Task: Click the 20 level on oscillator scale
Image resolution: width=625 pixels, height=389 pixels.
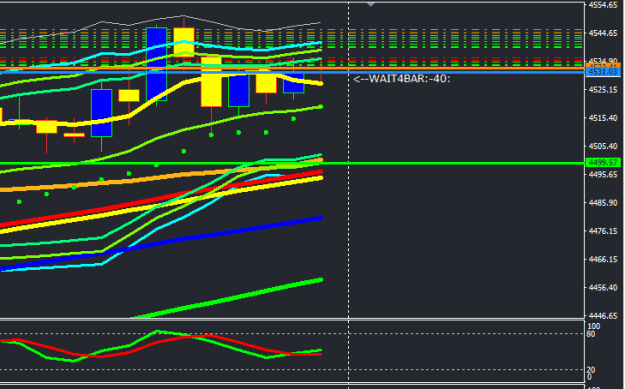Action: tap(591, 370)
